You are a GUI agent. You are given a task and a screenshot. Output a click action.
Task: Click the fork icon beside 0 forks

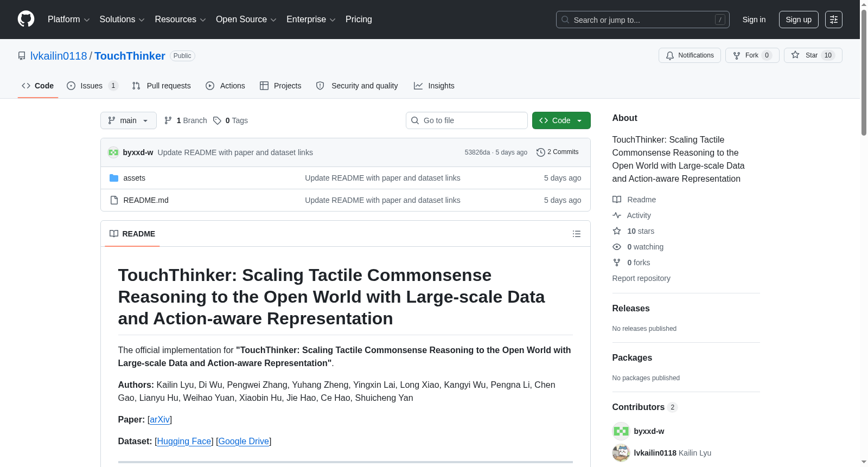[x=617, y=263]
